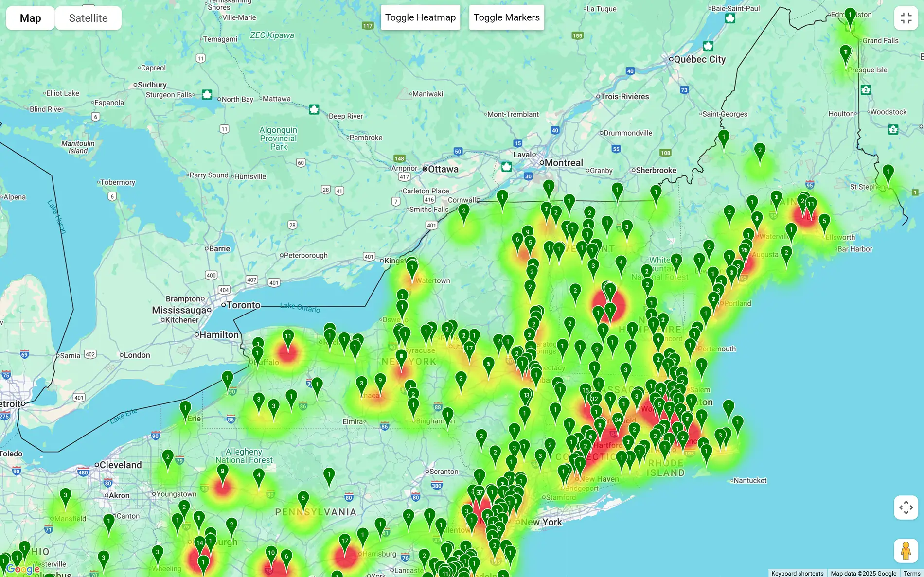Toggle the map markers
The width and height of the screenshot is (924, 577).
pos(506,17)
